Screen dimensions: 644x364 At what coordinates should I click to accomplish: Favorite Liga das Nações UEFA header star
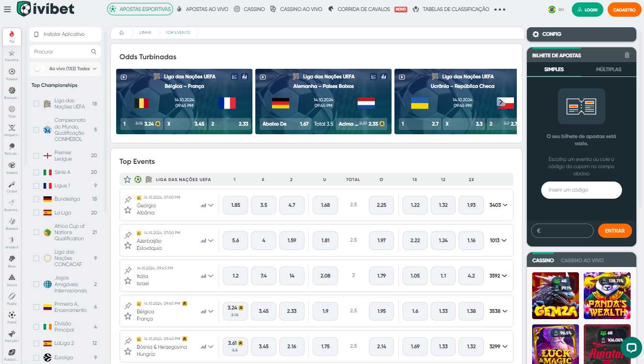pyautogui.click(x=127, y=180)
